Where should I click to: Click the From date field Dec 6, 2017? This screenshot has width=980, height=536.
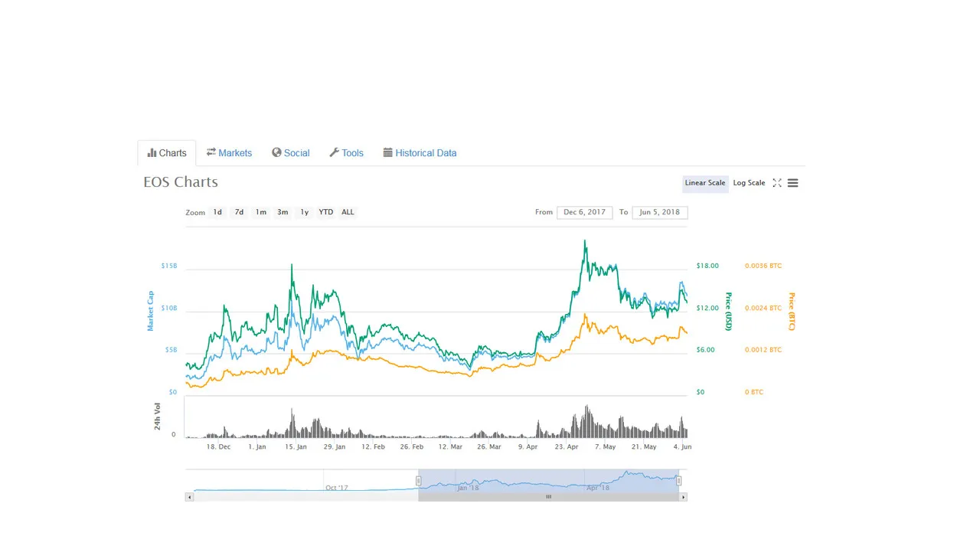pos(585,212)
